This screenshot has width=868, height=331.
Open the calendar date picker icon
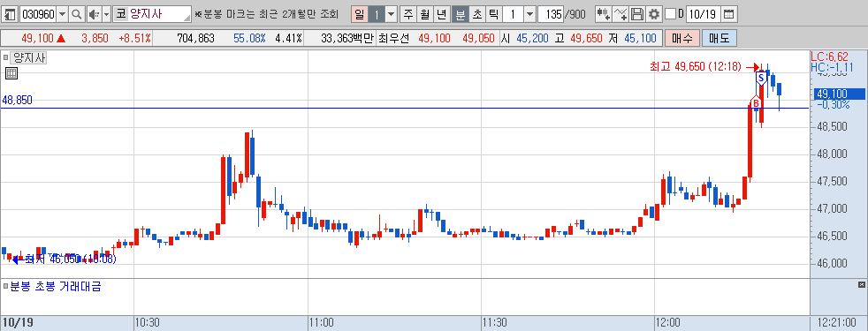click(729, 14)
